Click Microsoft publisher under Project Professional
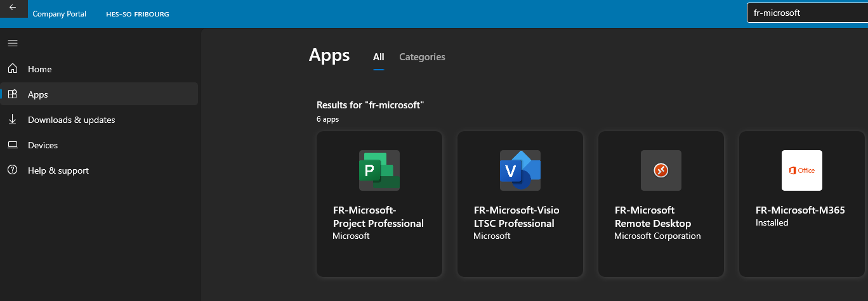Screen dimensions: 868x301 click(351, 236)
